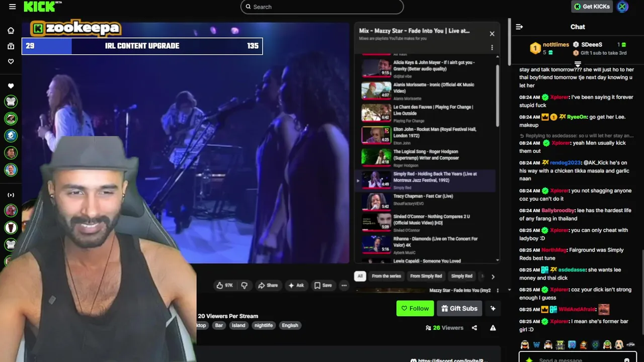
Task: Click the English language tag
Action: tap(290, 325)
